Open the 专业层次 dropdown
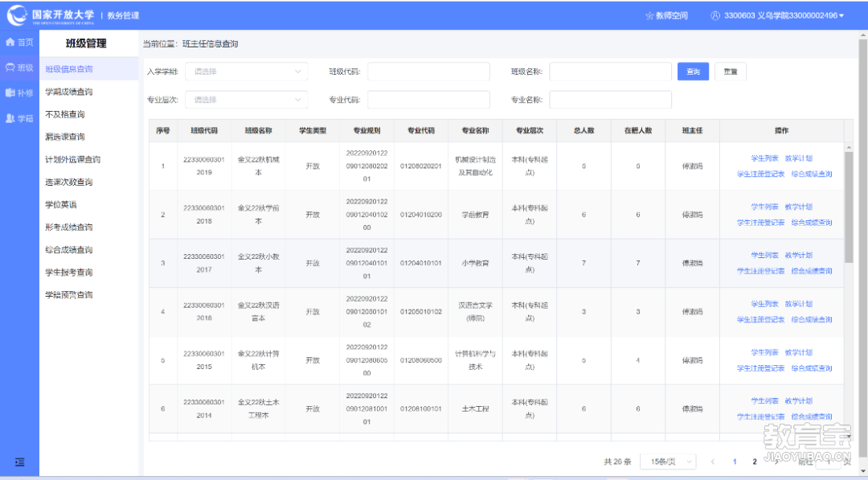Screen dimensions: 868x480 (247, 100)
